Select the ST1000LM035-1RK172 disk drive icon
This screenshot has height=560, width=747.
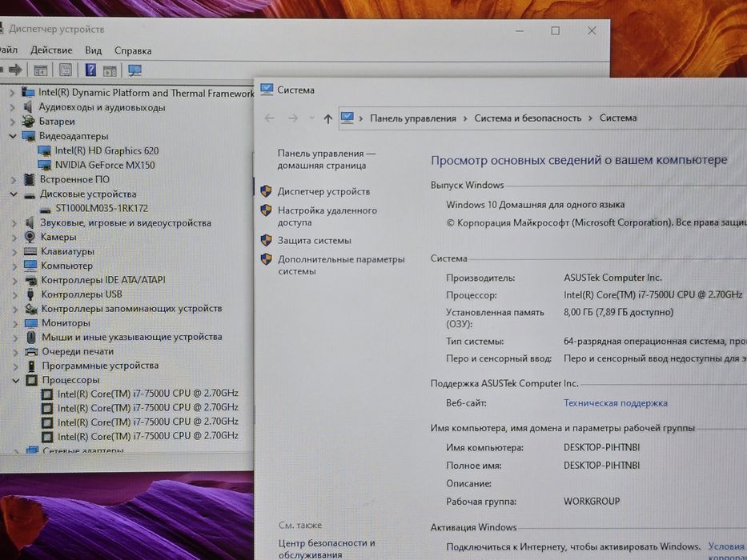[x=46, y=209]
